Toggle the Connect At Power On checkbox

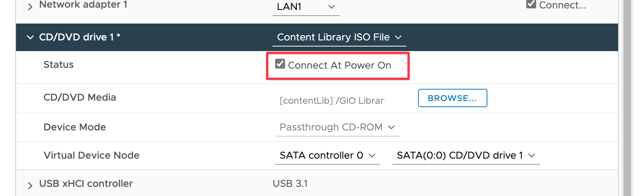(x=280, y=64)
